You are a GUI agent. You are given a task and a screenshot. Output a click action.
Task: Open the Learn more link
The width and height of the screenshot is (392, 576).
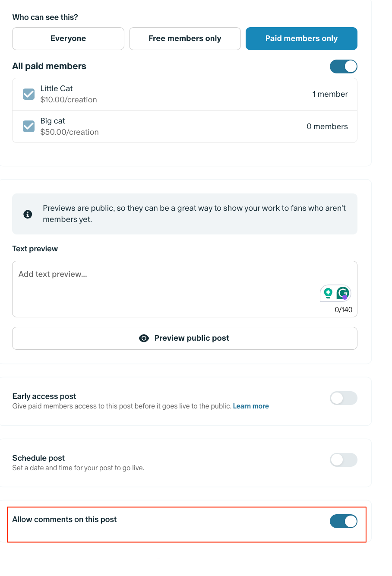251,406
